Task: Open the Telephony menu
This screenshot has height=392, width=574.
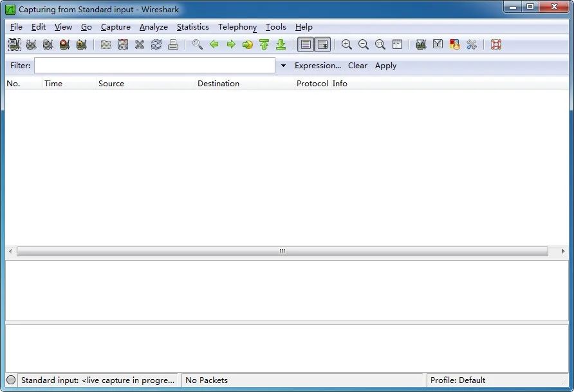Action: click(x=237, y=27)
